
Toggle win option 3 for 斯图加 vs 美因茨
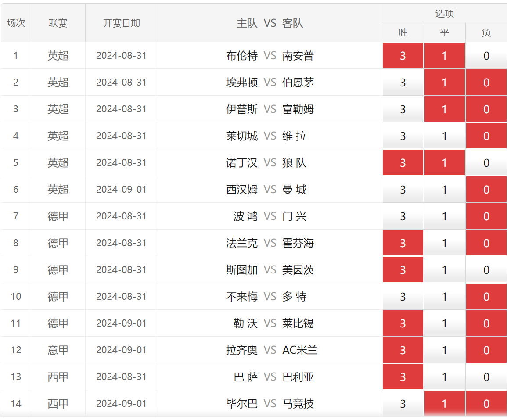click(x=403, y=269)
